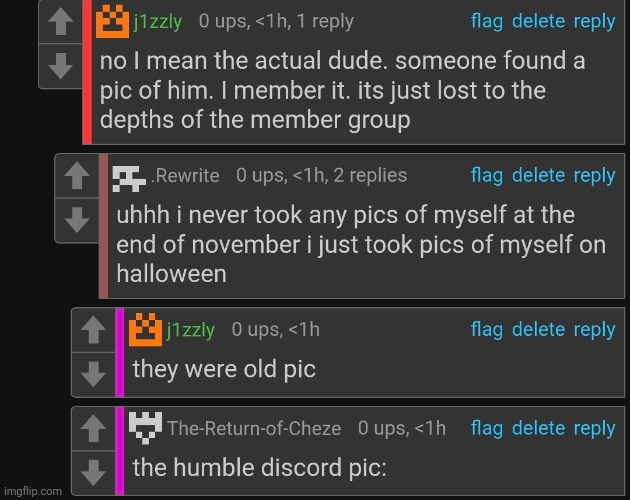Reply to the 'they were old pic' comment
Viewport: 630px width, 500px height.
[595, 330]
